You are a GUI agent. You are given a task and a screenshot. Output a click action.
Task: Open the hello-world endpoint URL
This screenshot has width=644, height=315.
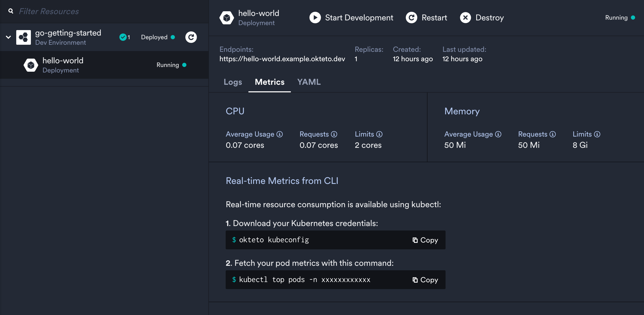[282, 59]
